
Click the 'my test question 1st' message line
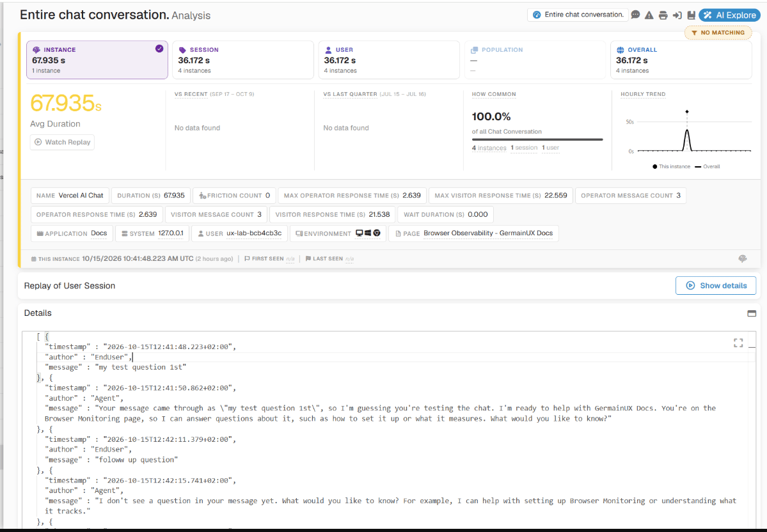(x=115, y=367)
